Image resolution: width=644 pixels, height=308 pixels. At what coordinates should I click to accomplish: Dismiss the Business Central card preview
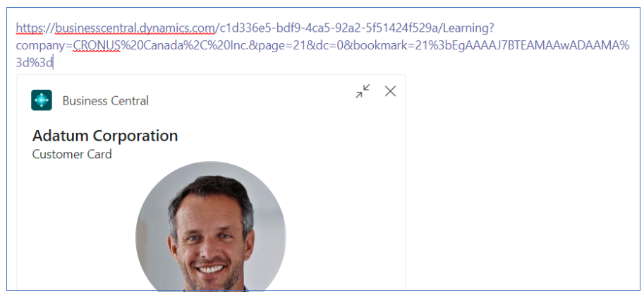[x=390, y=91]
